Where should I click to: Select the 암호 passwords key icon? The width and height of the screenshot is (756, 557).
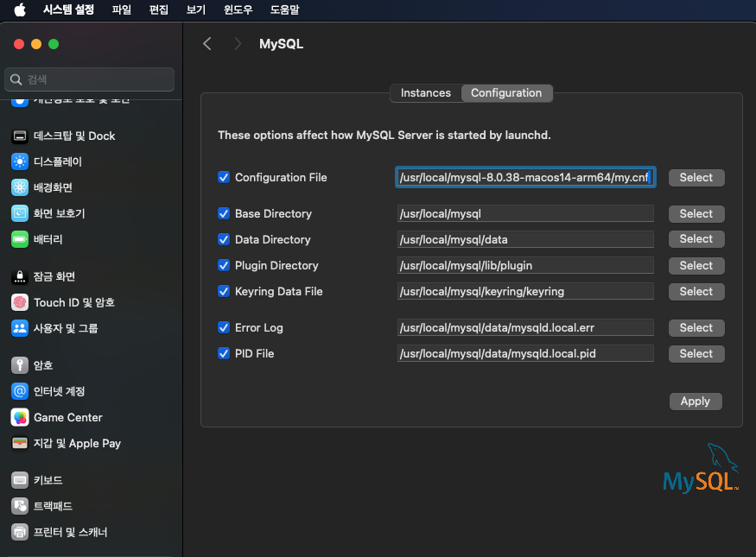pyautogui.click(x=20, y=365)
